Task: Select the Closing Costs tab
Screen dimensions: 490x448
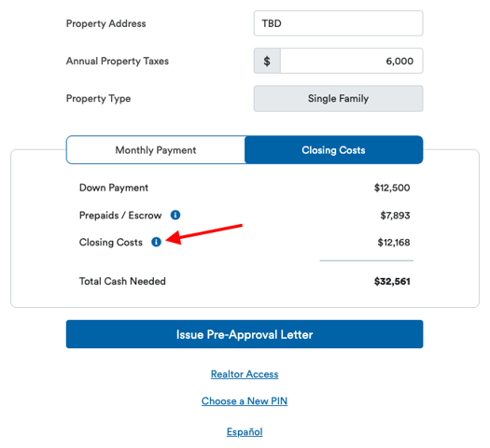Action: pyautogui.click(x=334, y=150)
